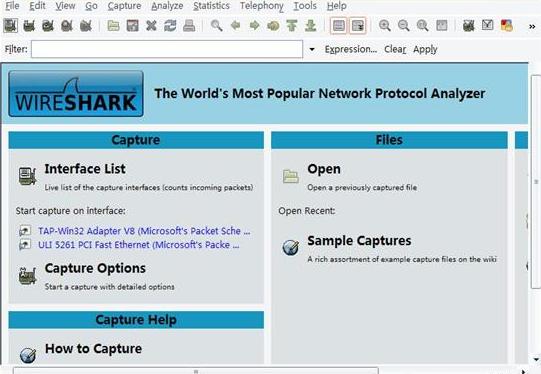The width and height of the screenshot is (541, 374).
Task: Go back in packet history arrow
Action: 236,25
